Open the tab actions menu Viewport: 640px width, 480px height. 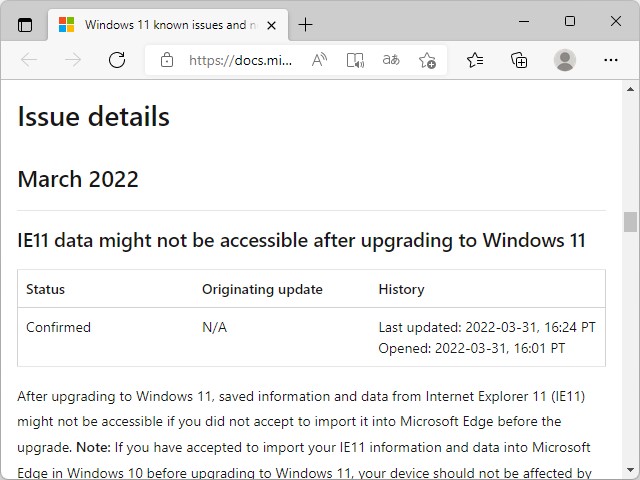[25, 24]
